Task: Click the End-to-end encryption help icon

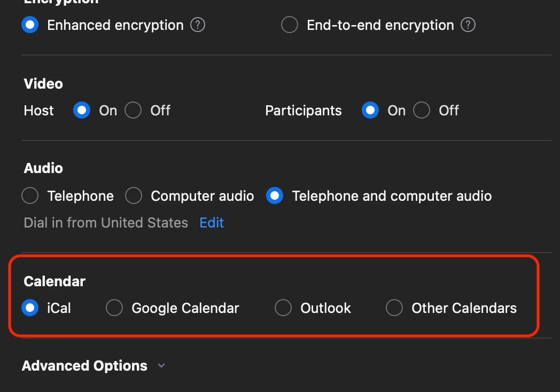Action: 468,25
